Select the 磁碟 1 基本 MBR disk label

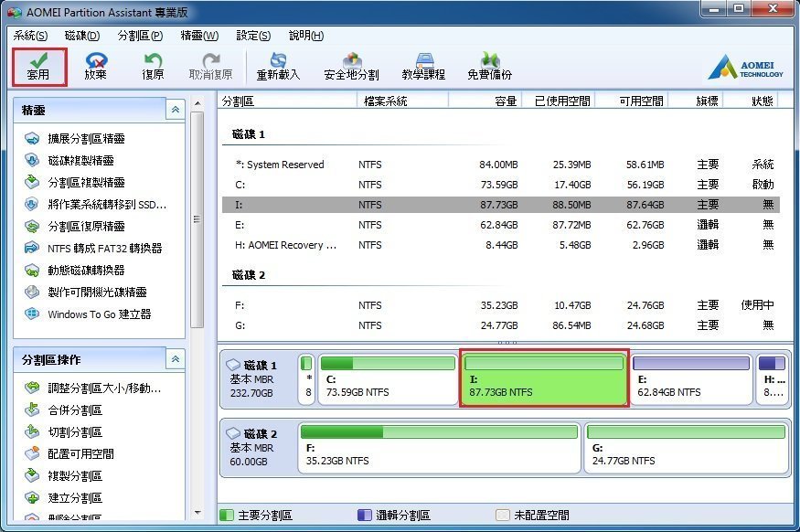click(x=258, y=379)
